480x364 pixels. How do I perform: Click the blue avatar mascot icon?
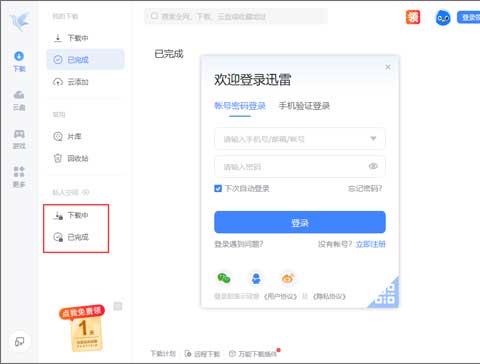point(443,18)
